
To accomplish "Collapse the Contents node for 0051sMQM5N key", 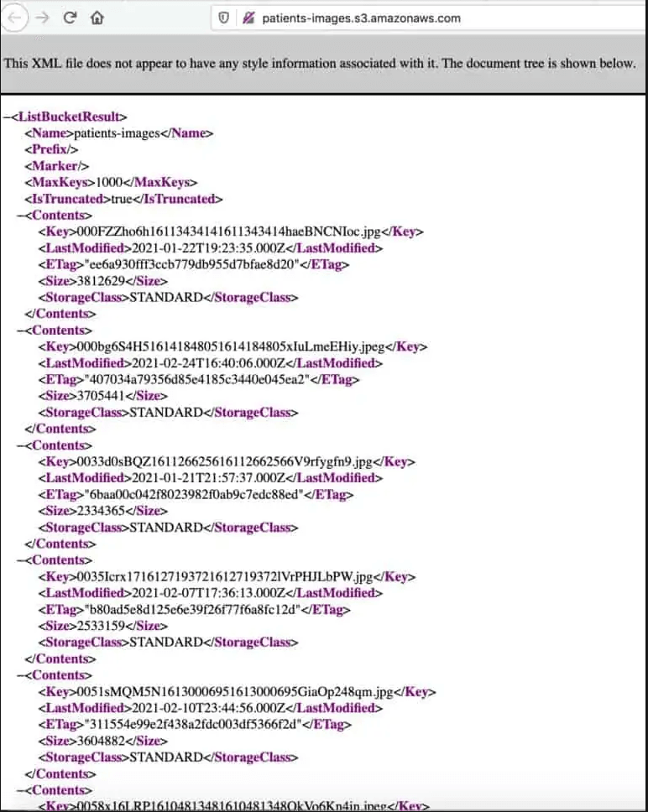I will click(x=21, y=675).
